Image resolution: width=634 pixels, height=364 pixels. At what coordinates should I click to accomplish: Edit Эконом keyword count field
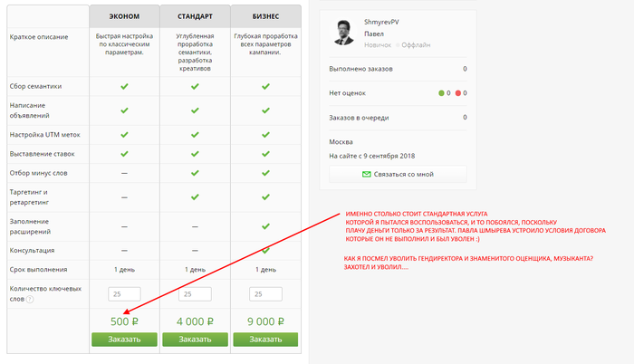click(124, 294)
